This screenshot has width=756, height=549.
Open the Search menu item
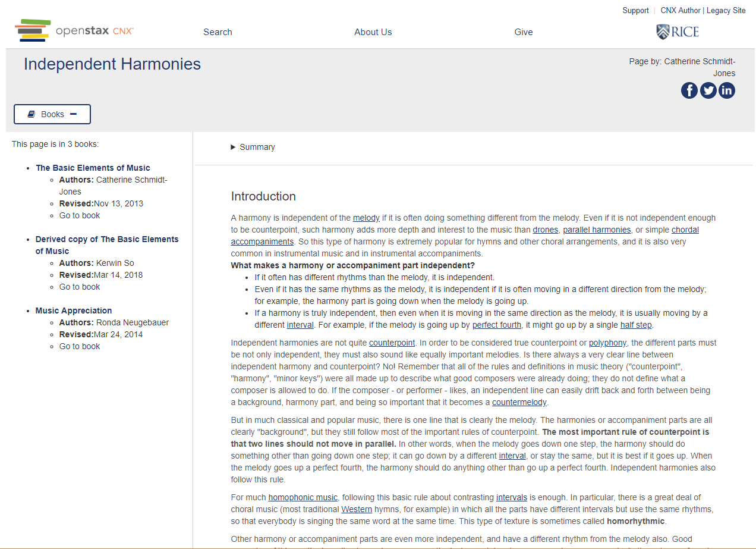[218, 32]
